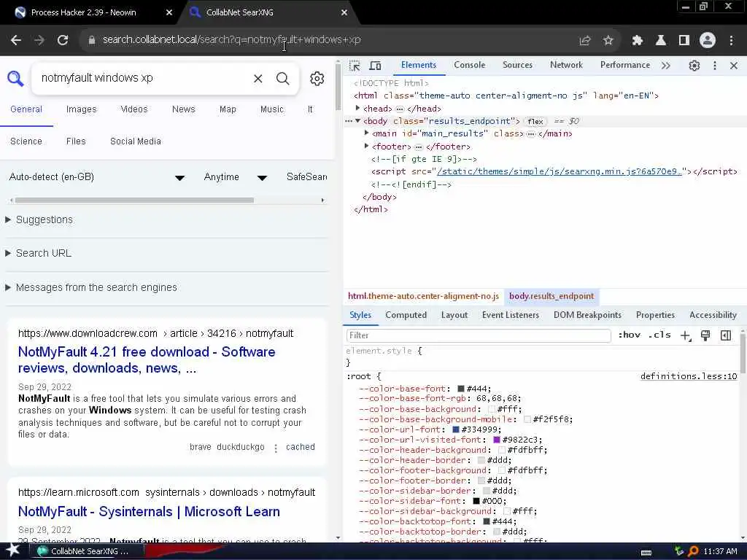Switch to the Images search category
This screenshot has width=747, height=560.
point(82,109)
